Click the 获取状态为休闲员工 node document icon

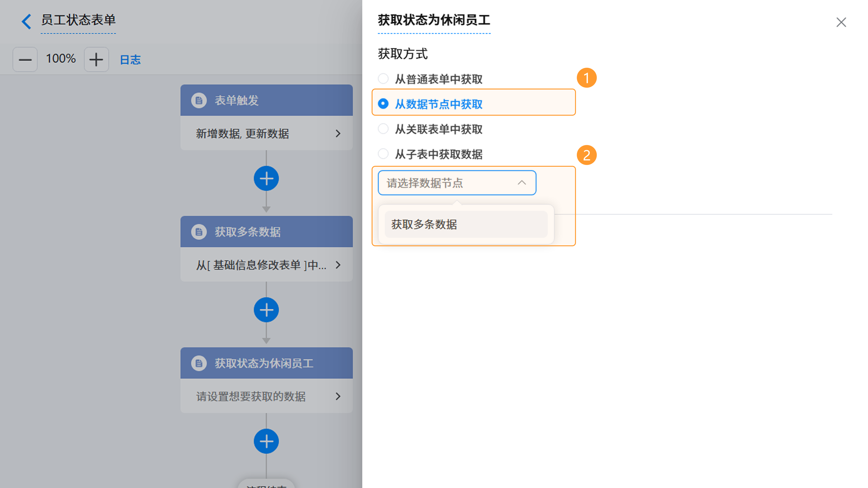(199, 363)
